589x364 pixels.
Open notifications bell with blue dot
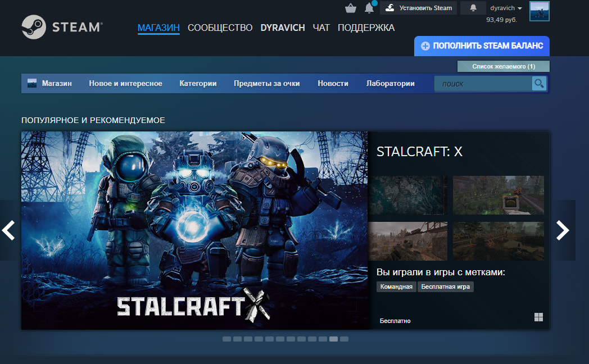[x=370, y=7]
